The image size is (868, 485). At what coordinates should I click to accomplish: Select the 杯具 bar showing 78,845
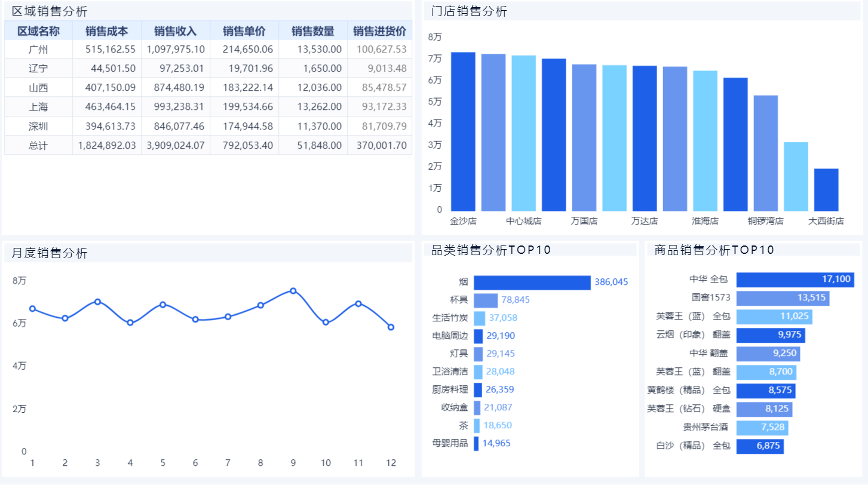(486, 300)
